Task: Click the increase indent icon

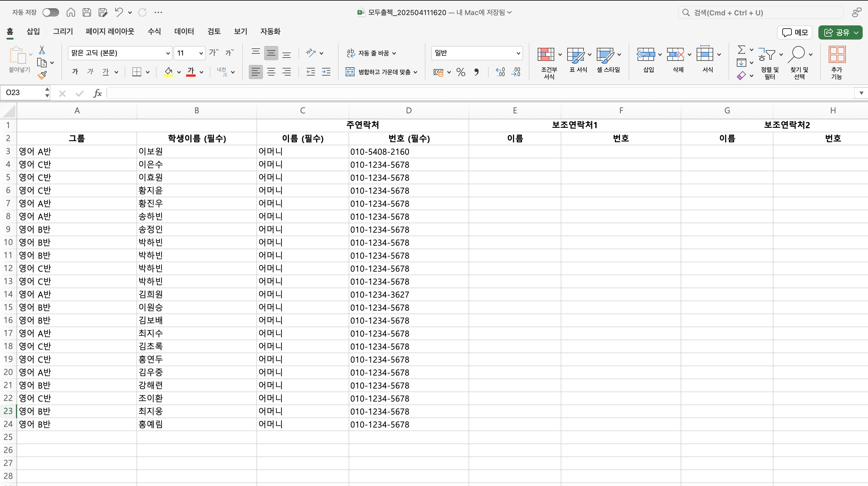Action: pos(326,72)
